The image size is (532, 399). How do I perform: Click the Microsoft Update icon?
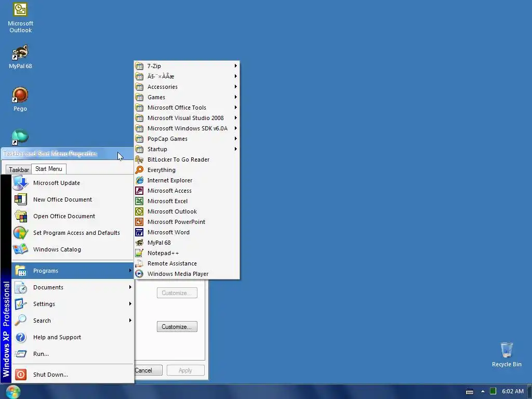click(x=21, y=183)
